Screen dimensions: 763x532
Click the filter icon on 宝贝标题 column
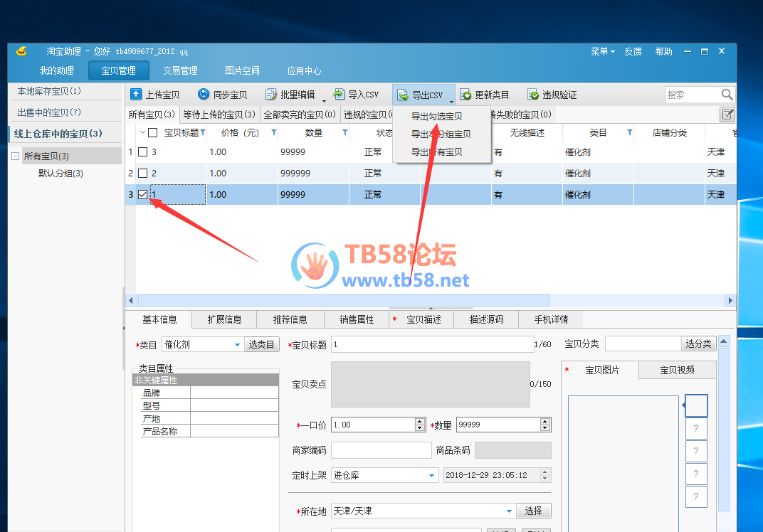pyautogui.click(x=203, y=133)
